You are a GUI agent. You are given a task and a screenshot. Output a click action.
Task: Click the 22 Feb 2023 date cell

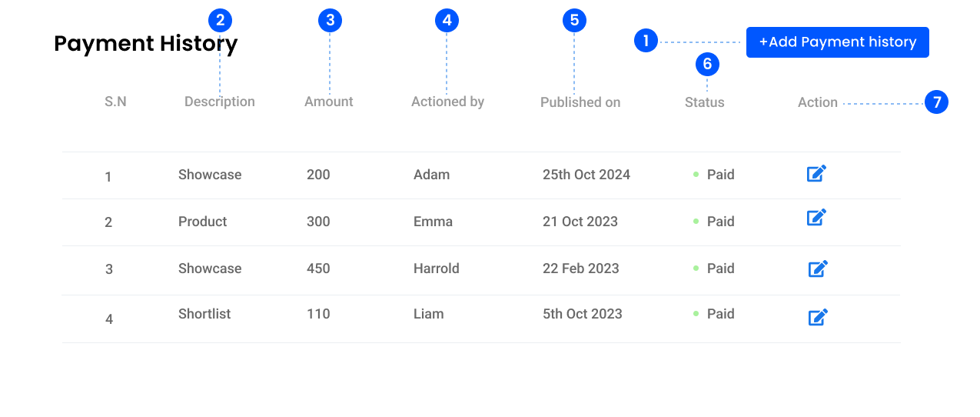[x=580, y=269]
